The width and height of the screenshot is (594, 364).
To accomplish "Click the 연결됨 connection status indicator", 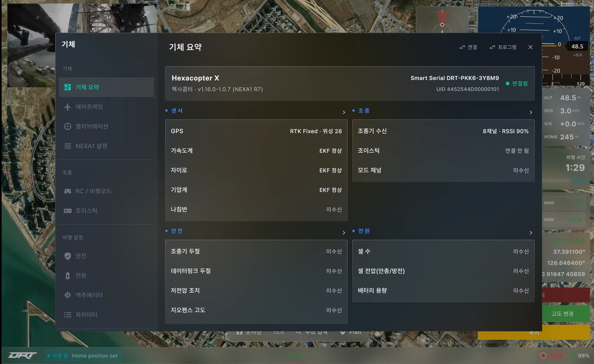I will click(x=517, y=83).
